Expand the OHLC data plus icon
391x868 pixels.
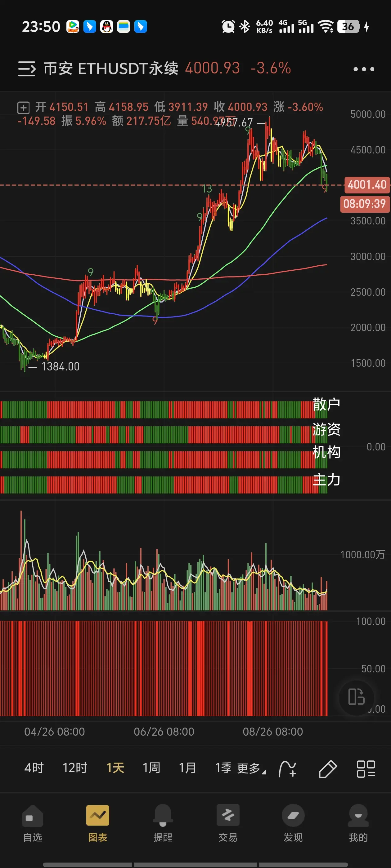pos(23,108)
